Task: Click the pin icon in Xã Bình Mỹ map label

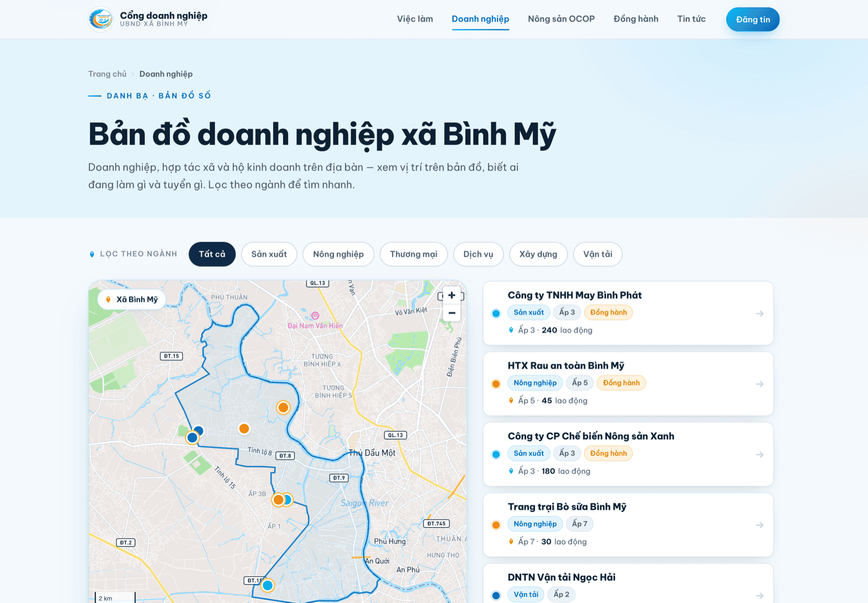Action: coord(108,300)
